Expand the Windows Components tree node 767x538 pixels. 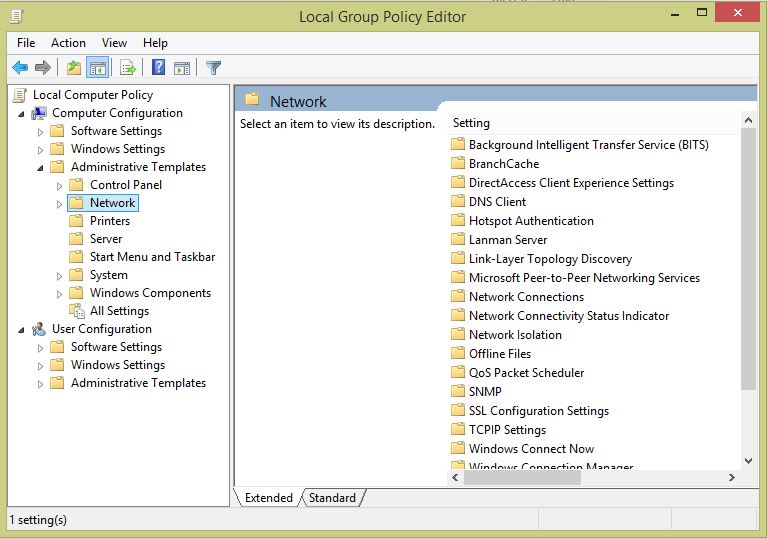(x=59, y=294)
